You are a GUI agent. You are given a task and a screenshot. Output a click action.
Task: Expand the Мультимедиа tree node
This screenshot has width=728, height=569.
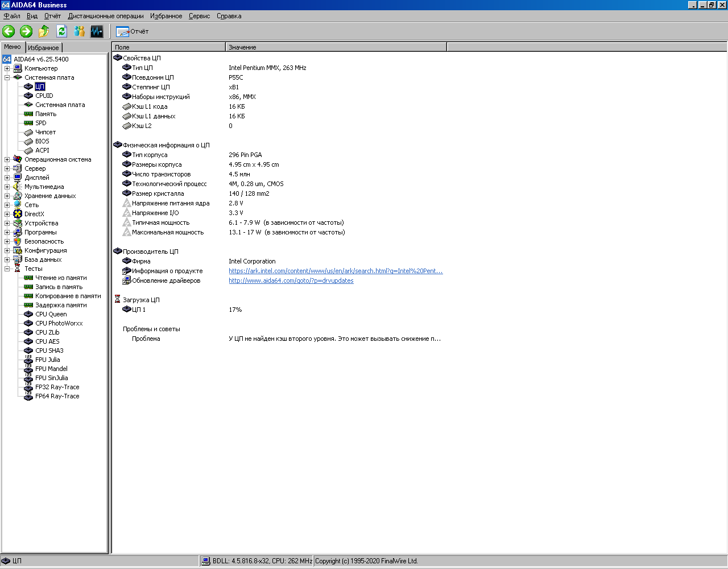(7, 187)
